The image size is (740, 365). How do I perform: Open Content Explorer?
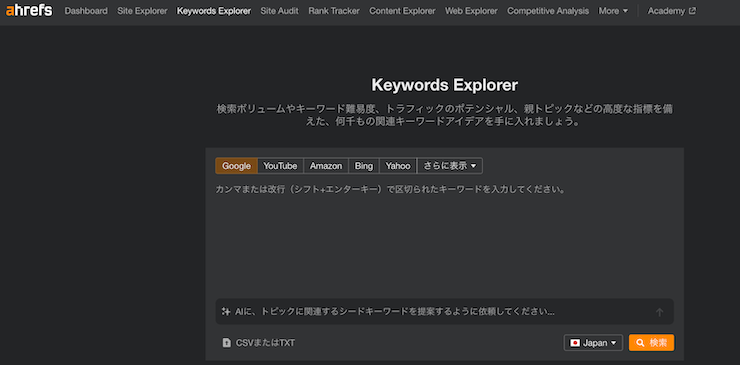pos(402,11)
